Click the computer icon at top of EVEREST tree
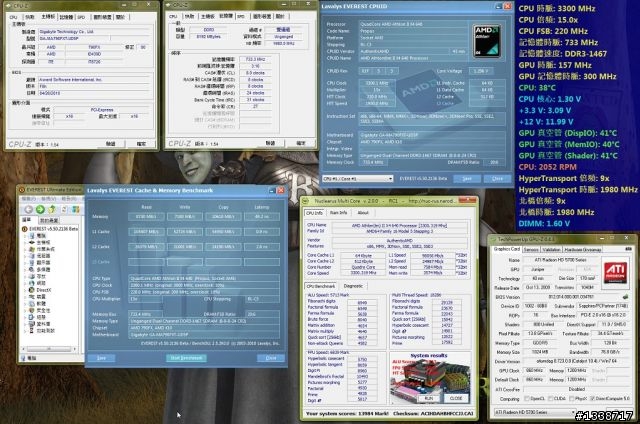 pyautogui.click(x=31, y=236)
